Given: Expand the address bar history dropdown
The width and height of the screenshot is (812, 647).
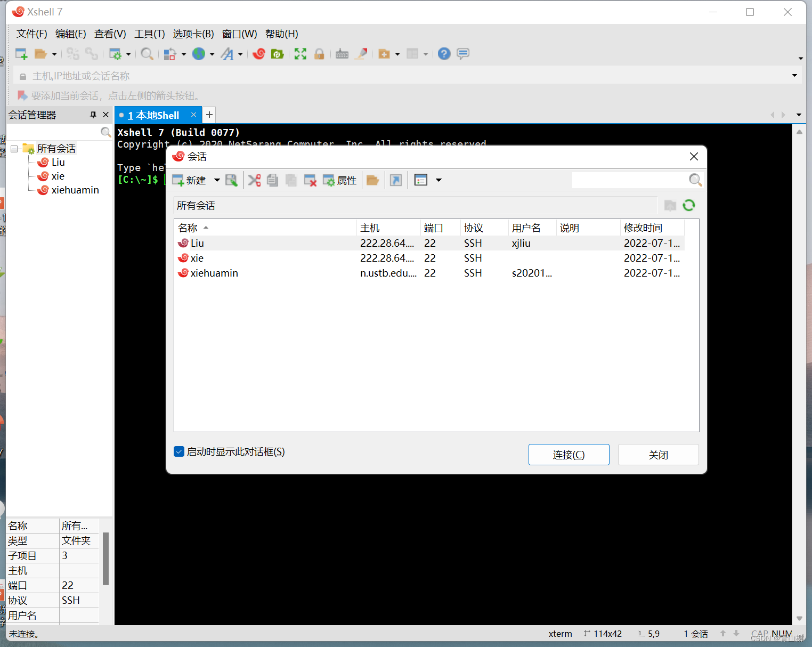Looking at the screenshot, I should pos(794,76).
